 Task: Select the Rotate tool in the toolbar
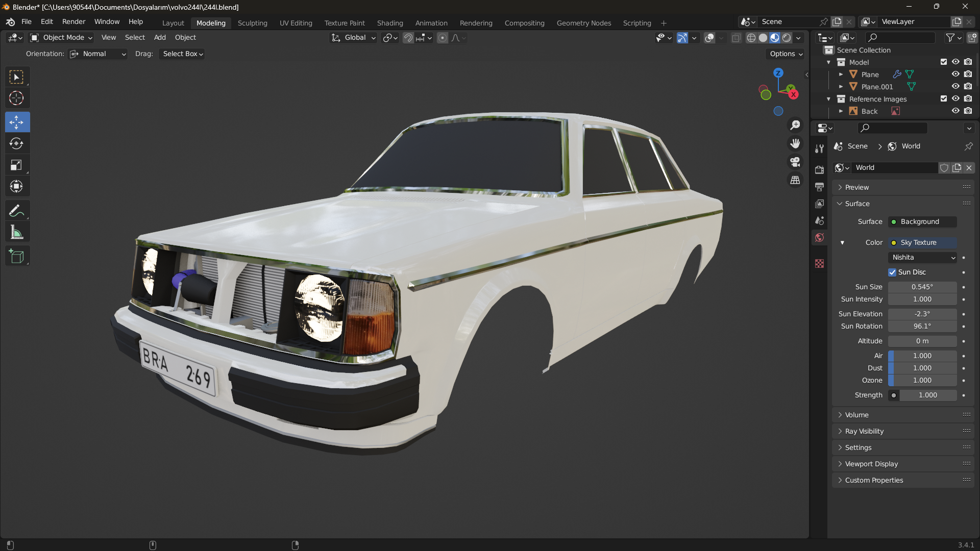(16, 144)
